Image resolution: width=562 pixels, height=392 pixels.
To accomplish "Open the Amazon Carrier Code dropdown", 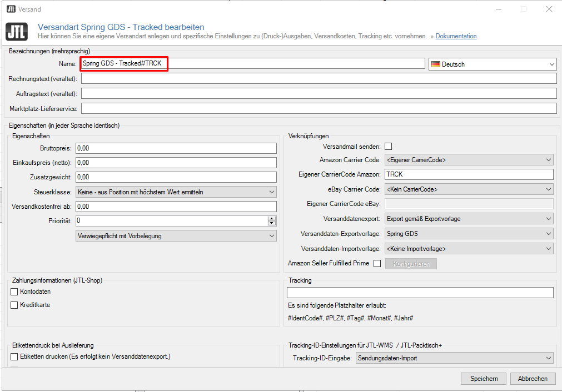I will [x=469, y=160].
